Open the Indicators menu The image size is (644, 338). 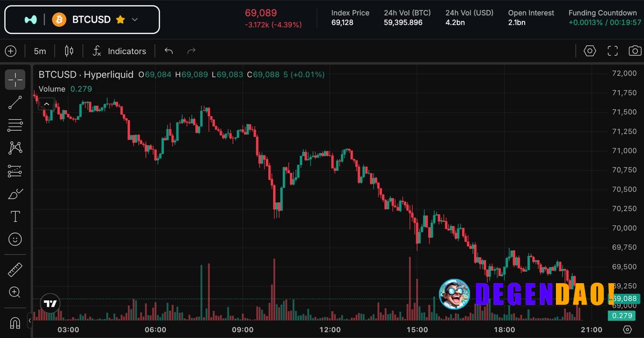tap(119, 51)
